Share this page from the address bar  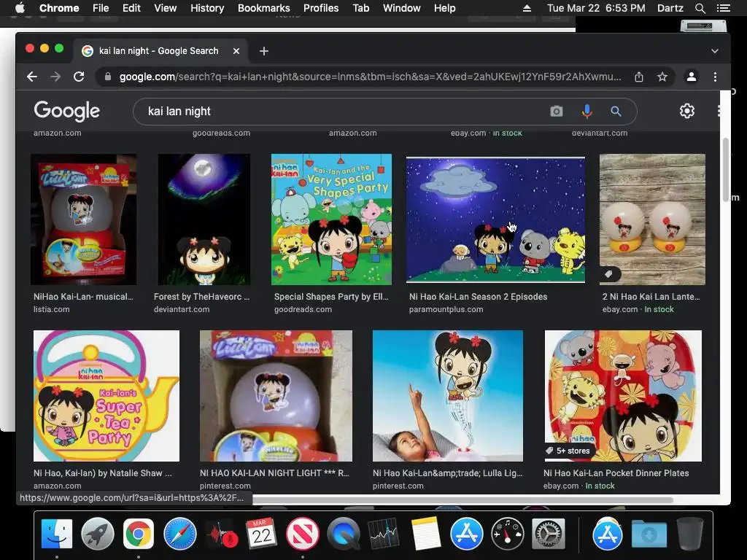point(639,77)
